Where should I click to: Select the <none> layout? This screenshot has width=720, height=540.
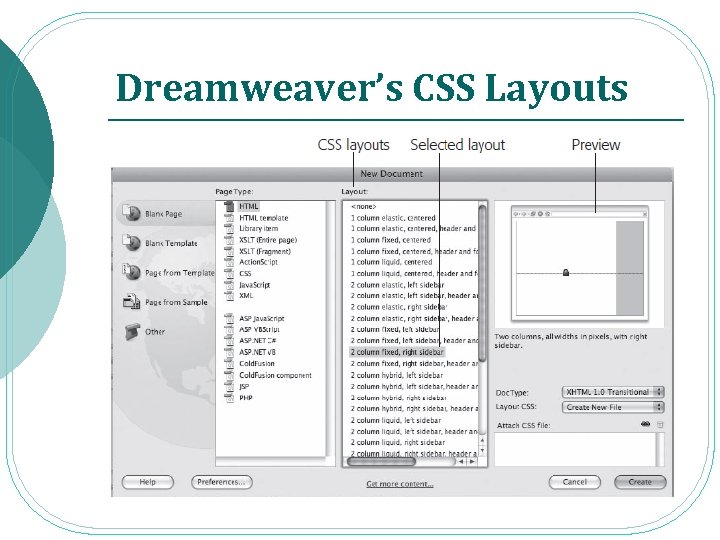tap(364, 207)
